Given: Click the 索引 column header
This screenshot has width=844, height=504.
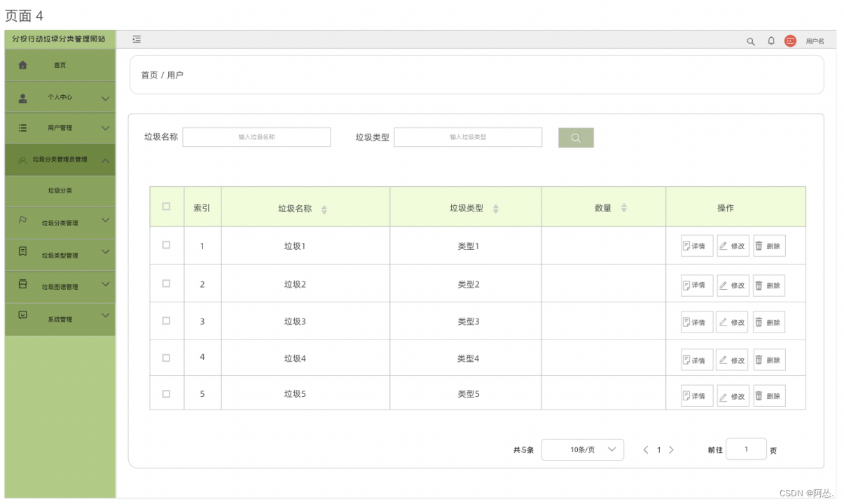Looking at the screenshot, I should point(202,208).
